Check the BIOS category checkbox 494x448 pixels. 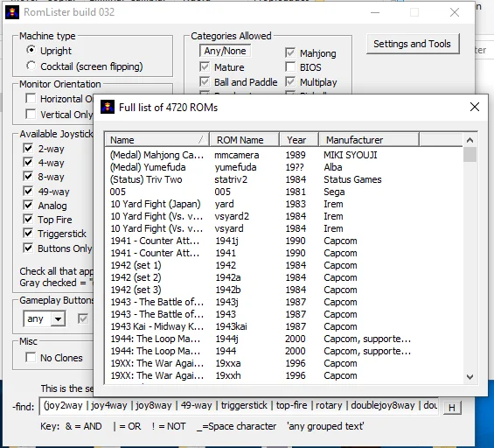290,66
